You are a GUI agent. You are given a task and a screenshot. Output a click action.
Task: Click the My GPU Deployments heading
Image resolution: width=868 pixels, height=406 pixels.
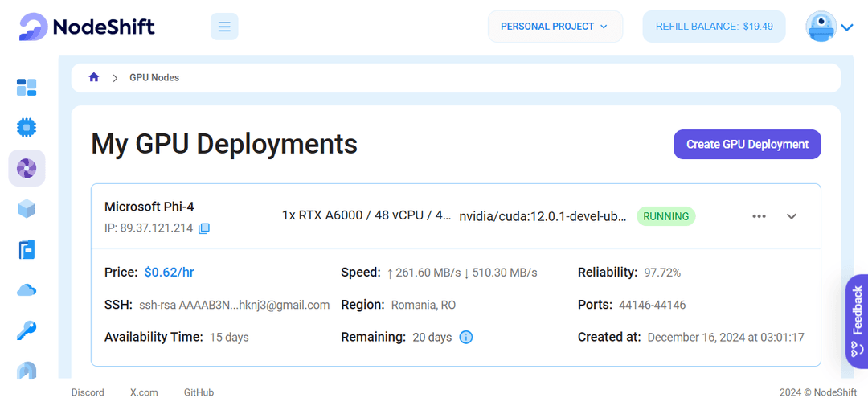[224, 144]
